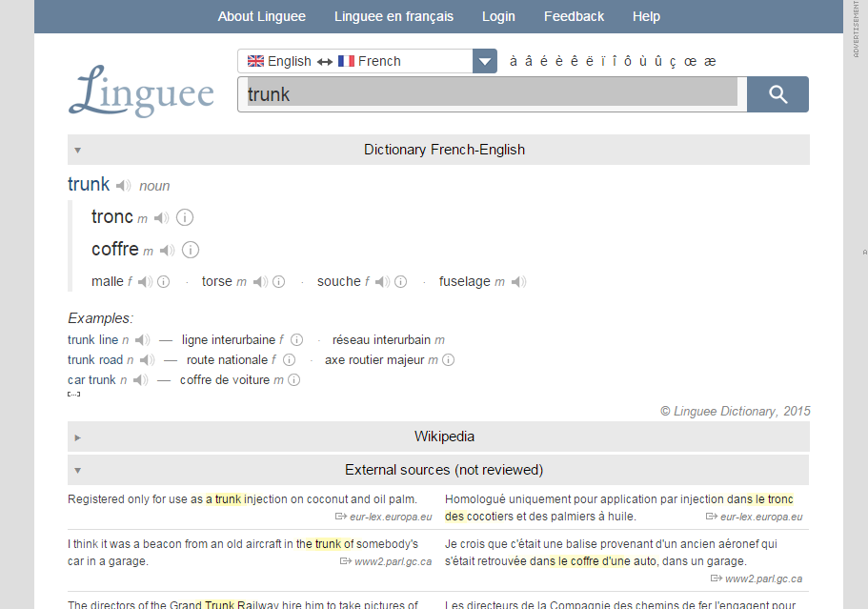Play audio pronunciation for trunk noun

(124, 186)
